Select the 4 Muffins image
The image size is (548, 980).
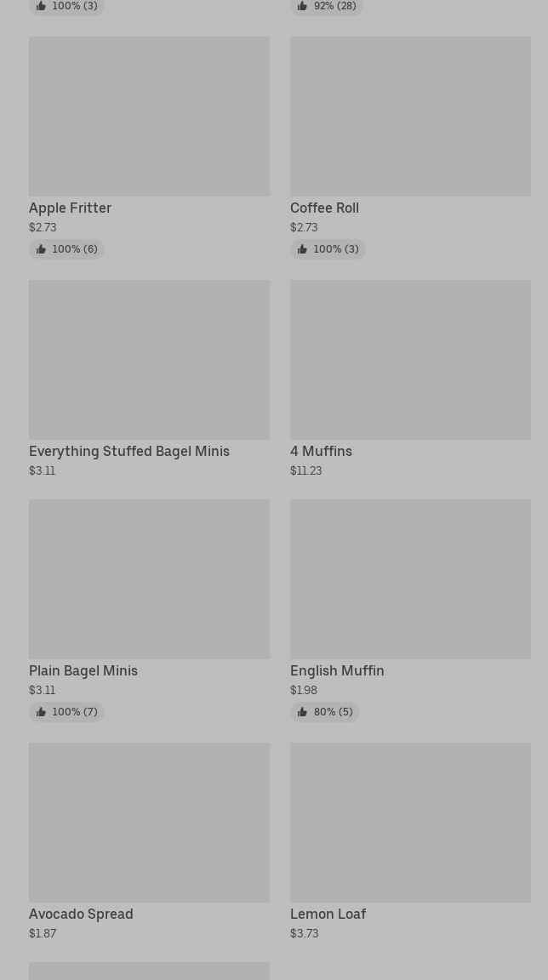410,360
